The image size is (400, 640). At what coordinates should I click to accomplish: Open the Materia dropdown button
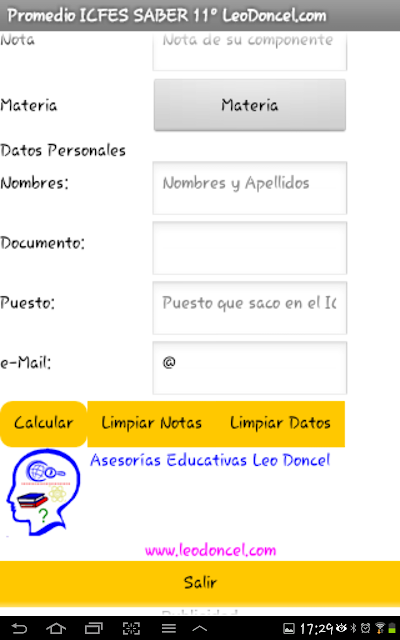click(250, 105)
